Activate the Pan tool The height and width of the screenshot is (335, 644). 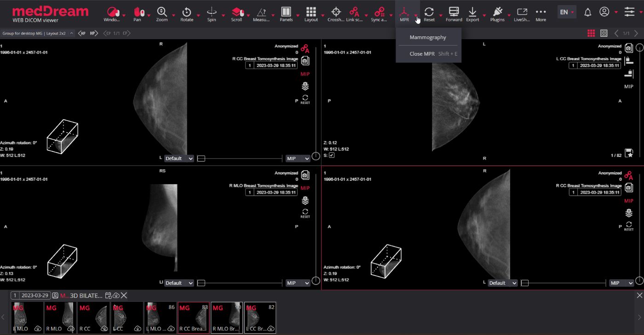138,13
